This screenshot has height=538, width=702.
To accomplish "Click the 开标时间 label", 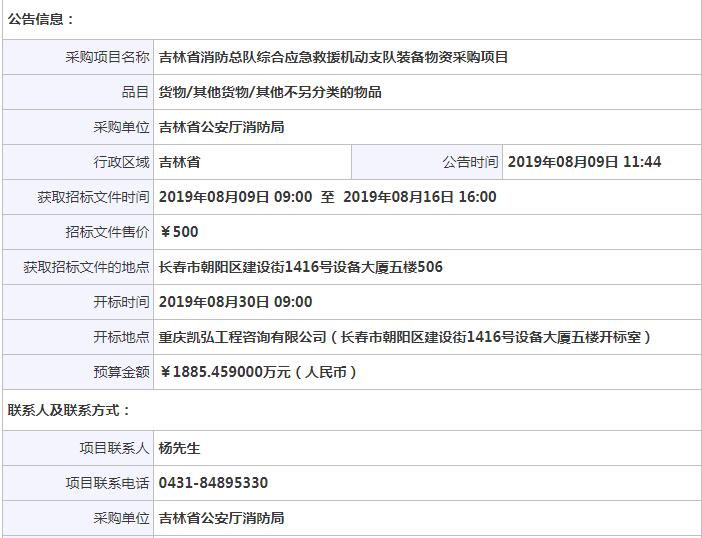I will pos(121,302).
